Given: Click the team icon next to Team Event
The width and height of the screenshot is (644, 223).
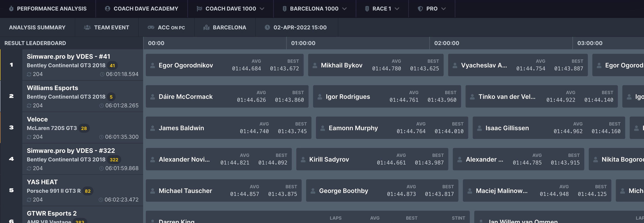Looking at the screenshot, I should [87, 28].
